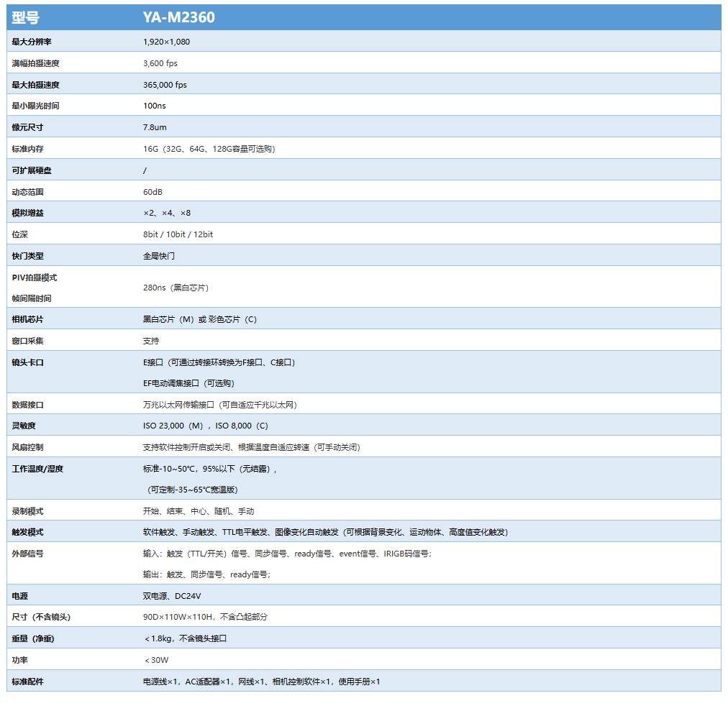Click the 相机芯片 label
Viewport: 728px width, 706px height.
pos(27,320)
